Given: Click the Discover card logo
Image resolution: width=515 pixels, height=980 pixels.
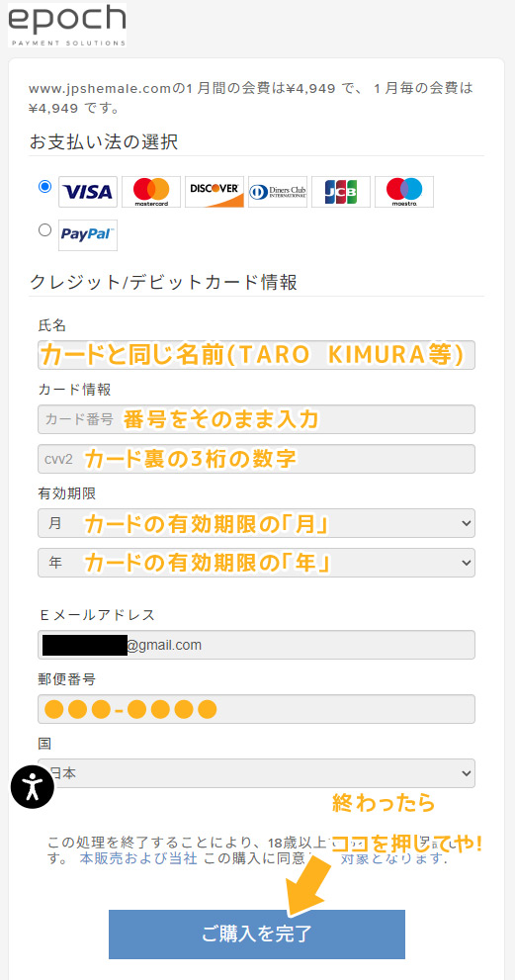Looking at the screenshot, I should (x=215, y=192).
